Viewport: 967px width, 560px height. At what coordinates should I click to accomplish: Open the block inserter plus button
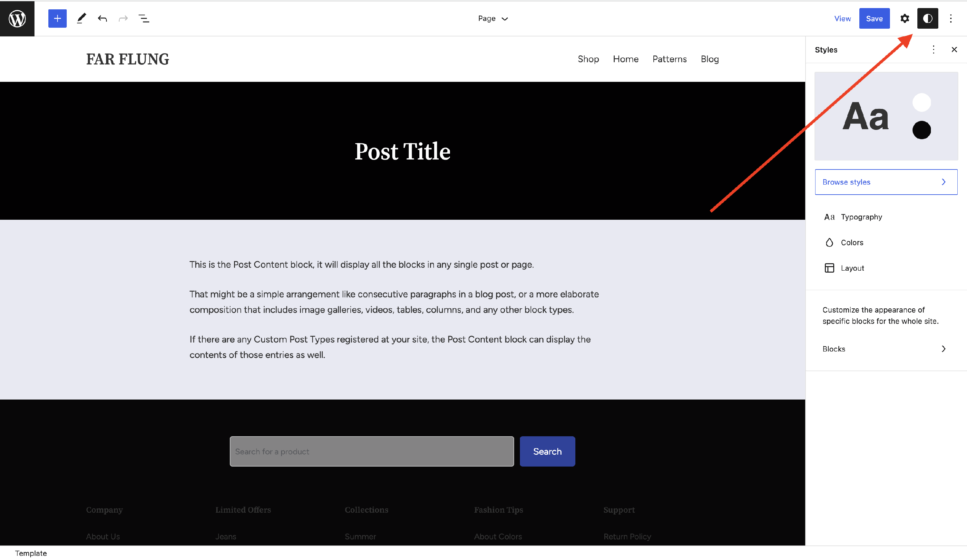click(57, 18)
